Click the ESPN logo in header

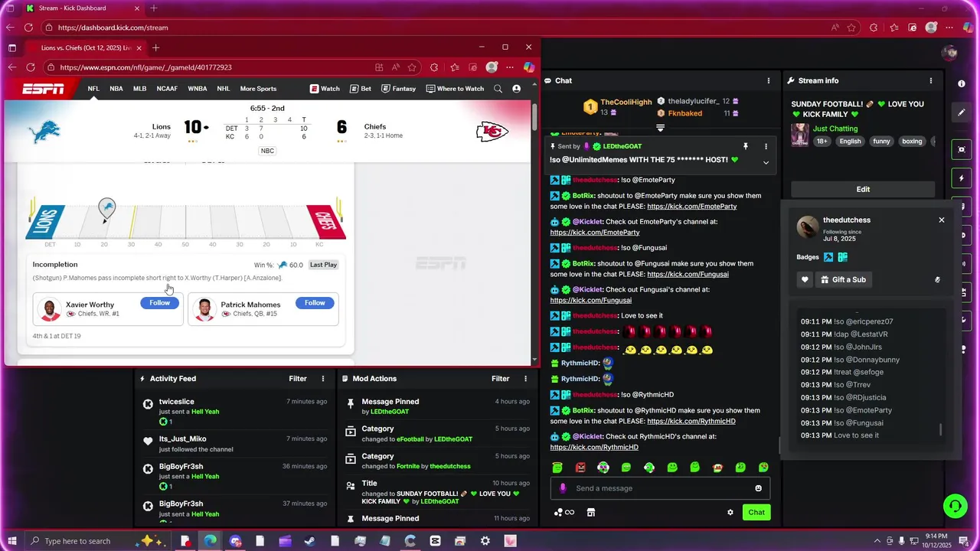(43, 89)
